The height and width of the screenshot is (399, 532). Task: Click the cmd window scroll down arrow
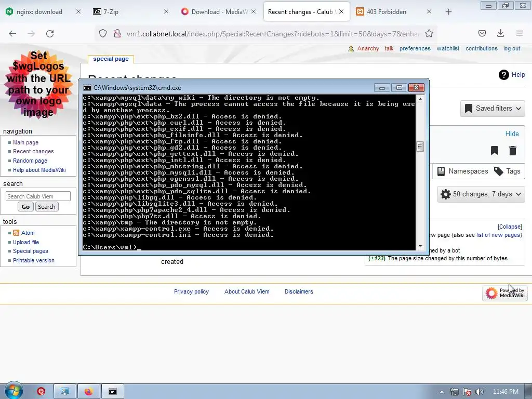click(420, 246)
